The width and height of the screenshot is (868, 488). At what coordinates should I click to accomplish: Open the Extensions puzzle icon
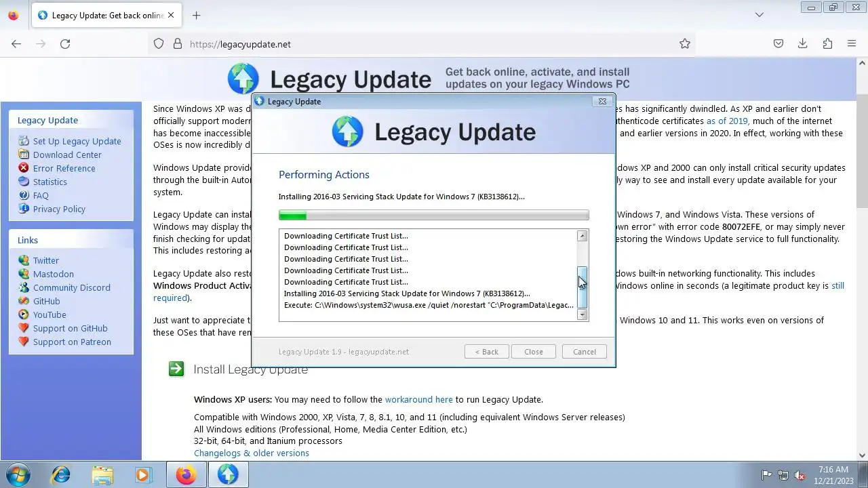click(827, 44)
